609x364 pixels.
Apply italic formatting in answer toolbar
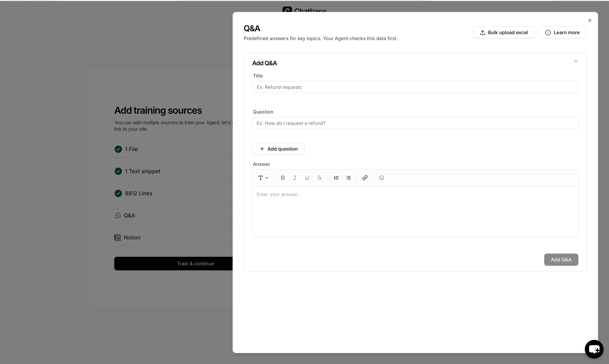[x=295, y=178]
